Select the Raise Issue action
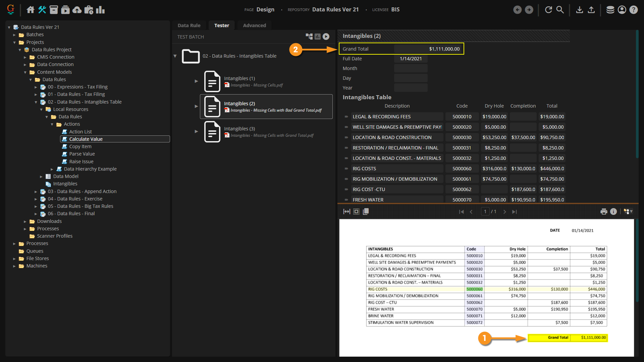Image resolution: width=644 pixels, height=362 pixels. click(81, 162)
